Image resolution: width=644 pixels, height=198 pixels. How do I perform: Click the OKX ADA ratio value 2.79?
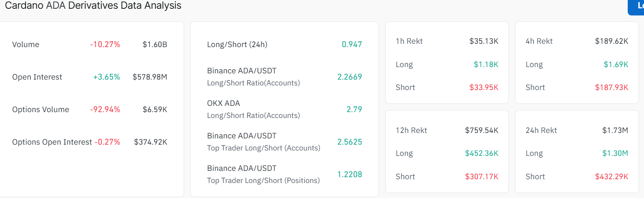point(354,110)
